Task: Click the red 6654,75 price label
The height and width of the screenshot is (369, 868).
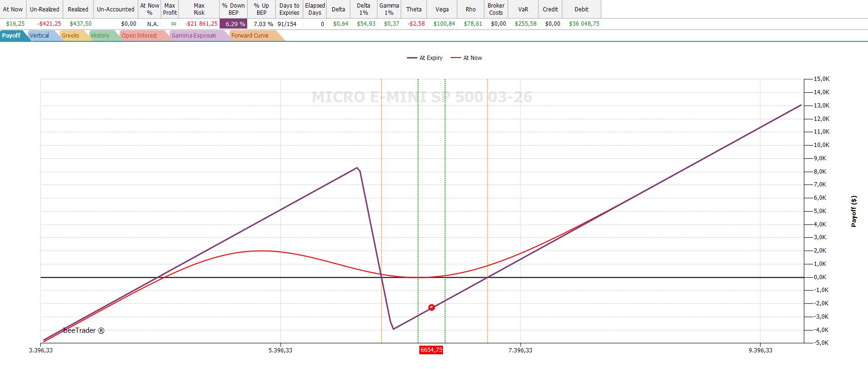Action: click(x=431, y=350)
